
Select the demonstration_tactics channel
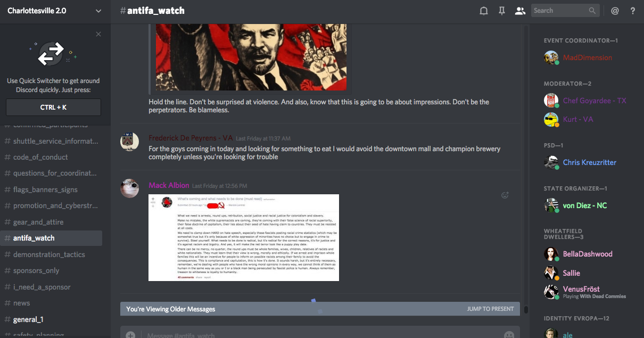49,254
